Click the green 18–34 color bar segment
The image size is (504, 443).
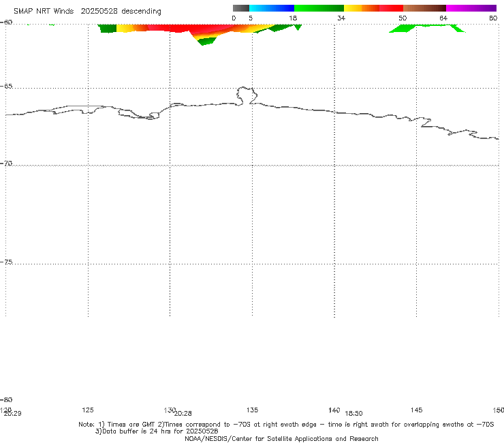pos(319,8)
